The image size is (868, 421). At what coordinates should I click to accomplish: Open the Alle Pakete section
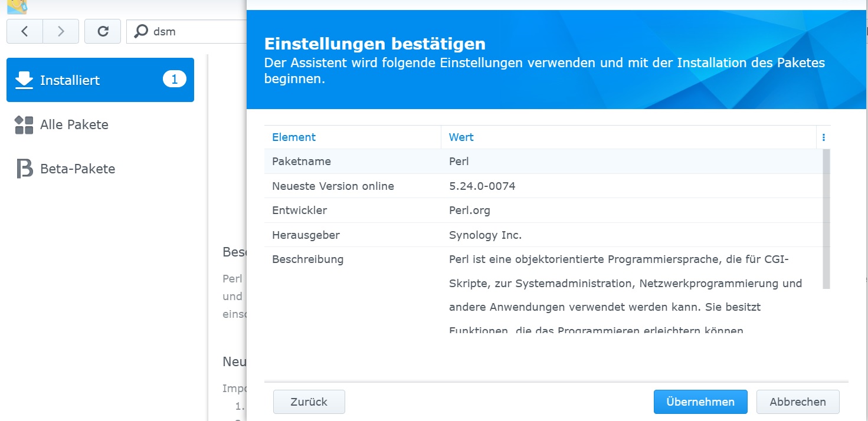point(100,124)
